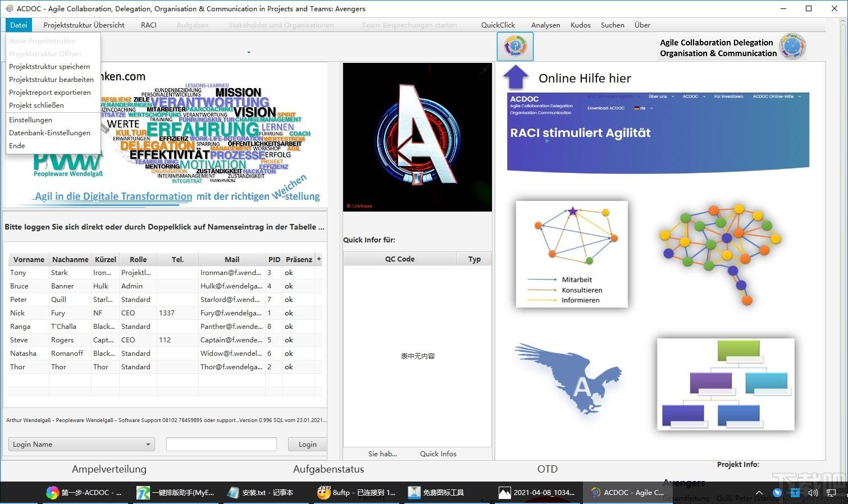Open the Kudos menu
This screenshot has height=504, width=848.
[x=580, y=25]
